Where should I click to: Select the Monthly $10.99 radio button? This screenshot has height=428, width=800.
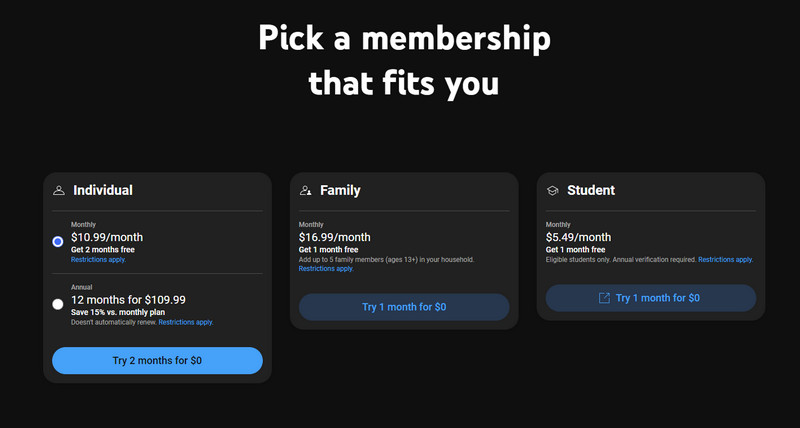[58, 241]
